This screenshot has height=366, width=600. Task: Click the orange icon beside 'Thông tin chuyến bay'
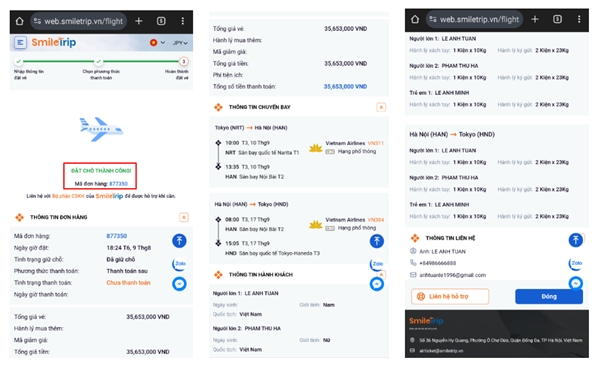coord(218,107)
